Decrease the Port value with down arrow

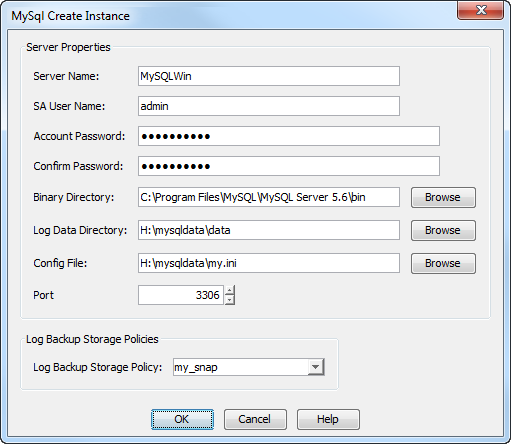pyautogui.click(x=230, y=300)
